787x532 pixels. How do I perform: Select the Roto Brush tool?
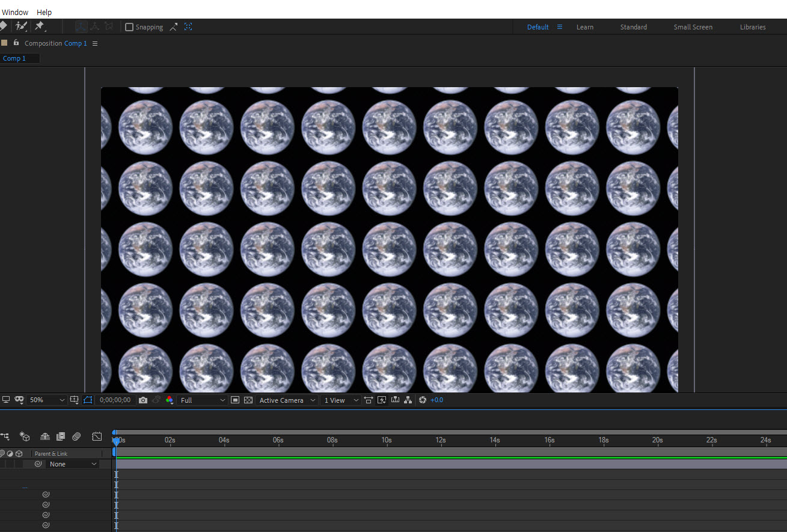(21, 26)
